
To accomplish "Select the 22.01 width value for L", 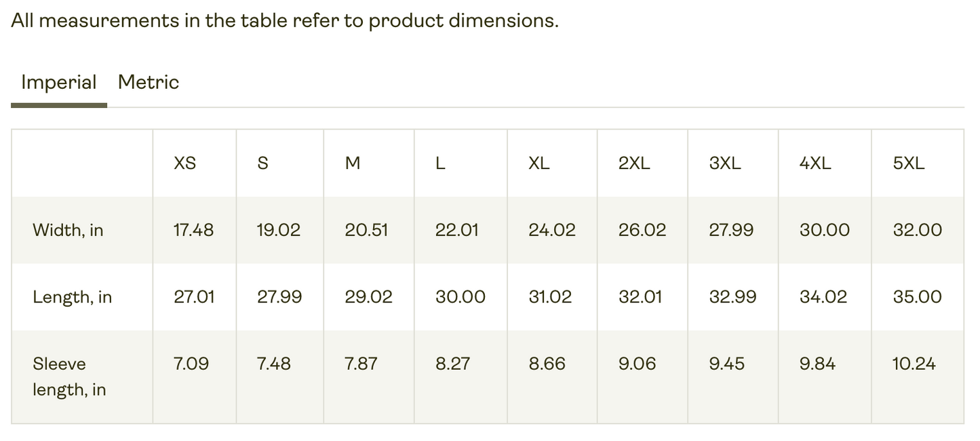I will (x=456, y=230).
